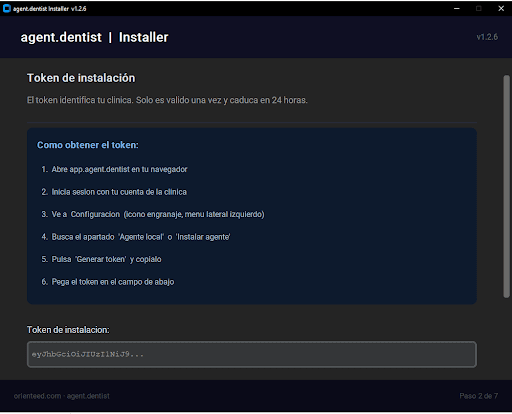Click the 'orienteed.com · agent.dentist' footer text
512x414 pixels.
point(62,396)
